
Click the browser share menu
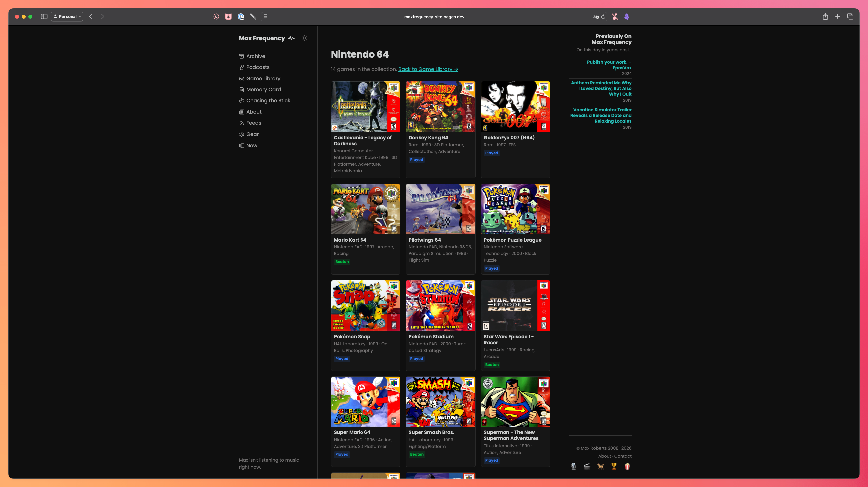pos(825,16)
